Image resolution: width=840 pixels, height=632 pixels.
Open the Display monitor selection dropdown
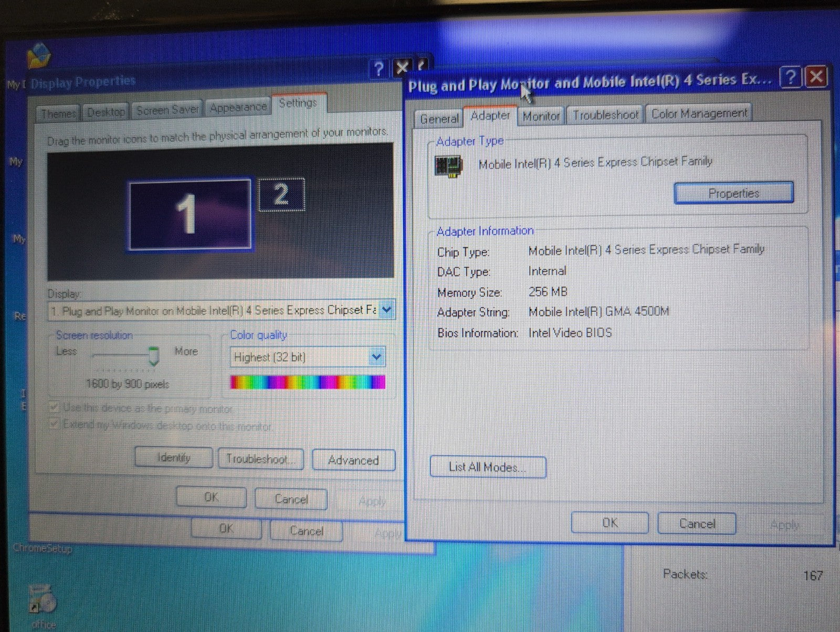coord(387,309)
